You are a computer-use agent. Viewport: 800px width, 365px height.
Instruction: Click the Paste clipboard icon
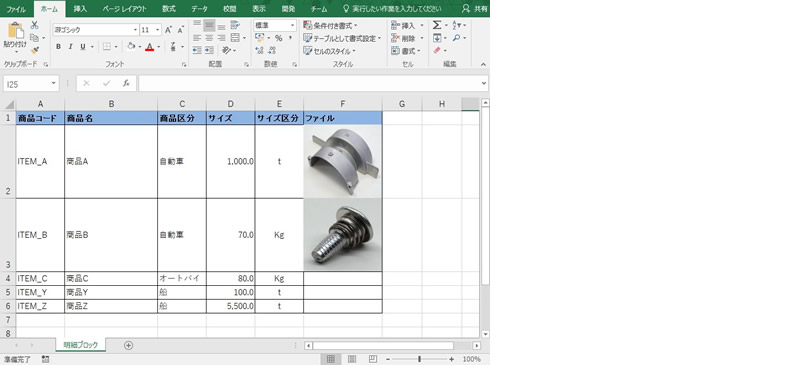pos(15,31)
